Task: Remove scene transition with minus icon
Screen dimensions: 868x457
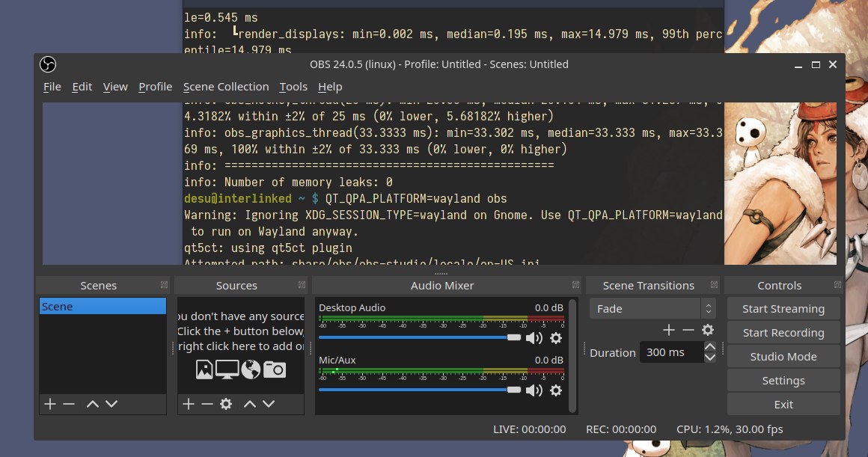Action: click(688, 331)
